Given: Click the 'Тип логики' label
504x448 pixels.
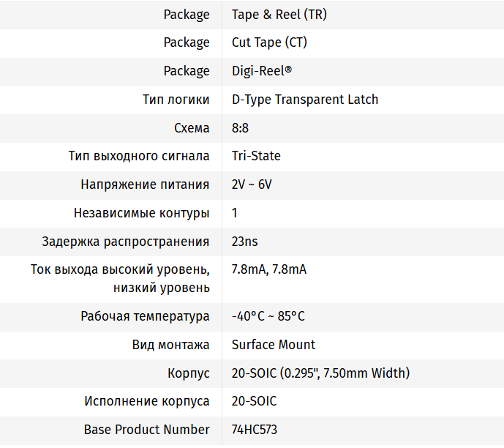Looking at the screenshot, I should pos(176,100).
